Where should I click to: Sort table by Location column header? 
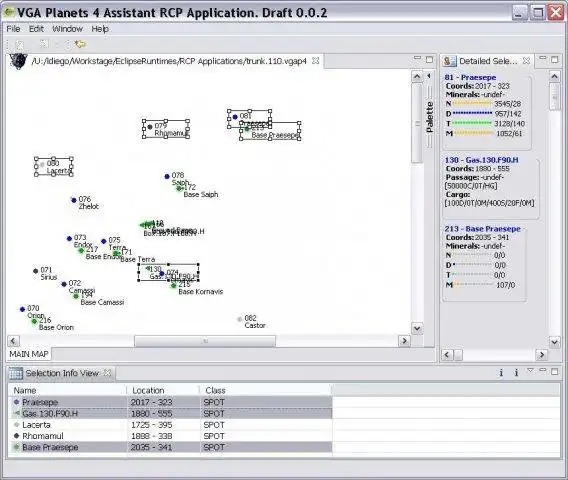click(163, 391)
